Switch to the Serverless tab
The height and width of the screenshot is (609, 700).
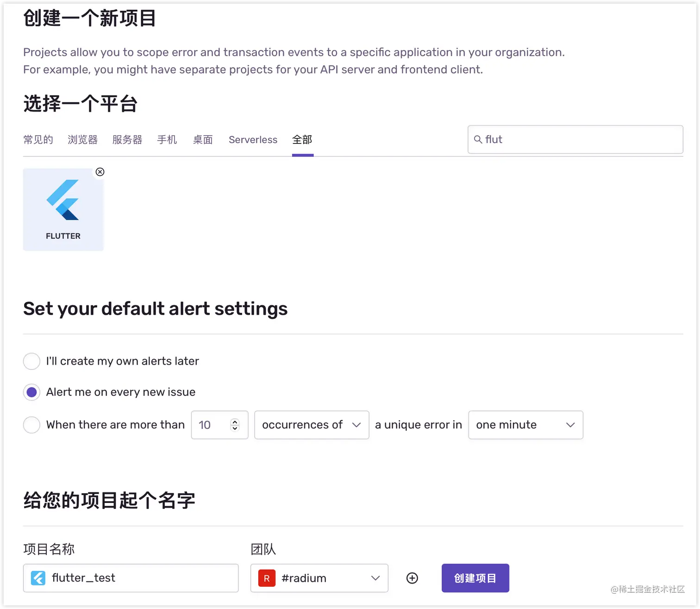(253, 140)
